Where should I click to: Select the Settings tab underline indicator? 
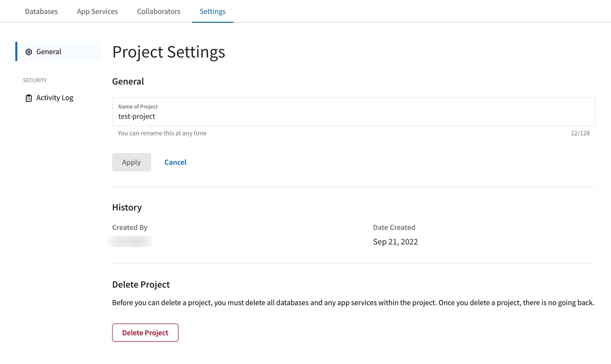tap(212, 22)
